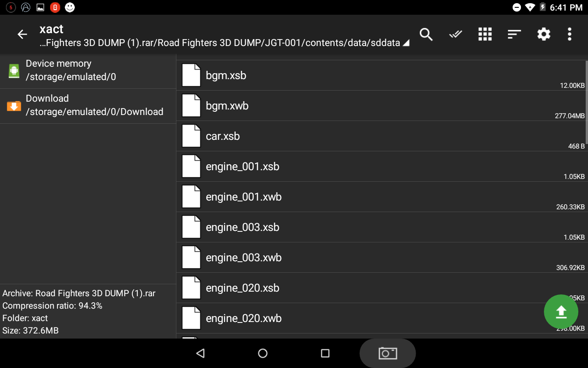Click the xact folder title
Viewport: 588px width, 368px height.
pyautogui.click(x=51, y=29)
